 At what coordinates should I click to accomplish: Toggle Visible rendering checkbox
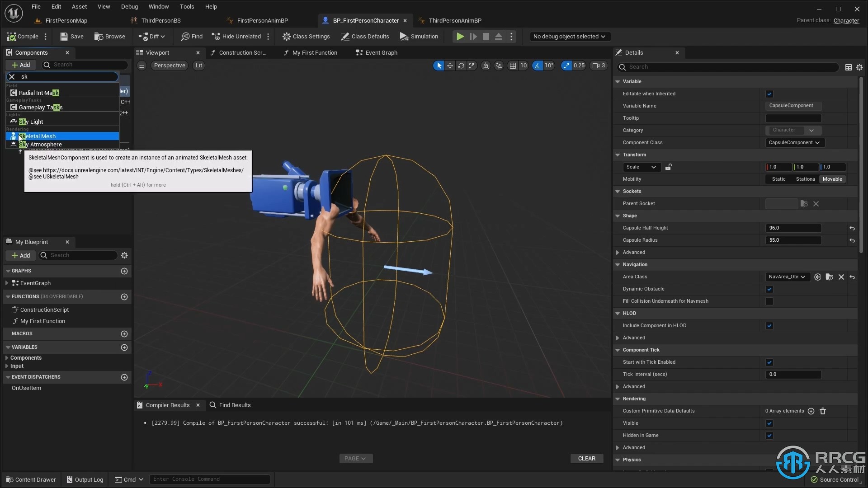tap(769, 423)
